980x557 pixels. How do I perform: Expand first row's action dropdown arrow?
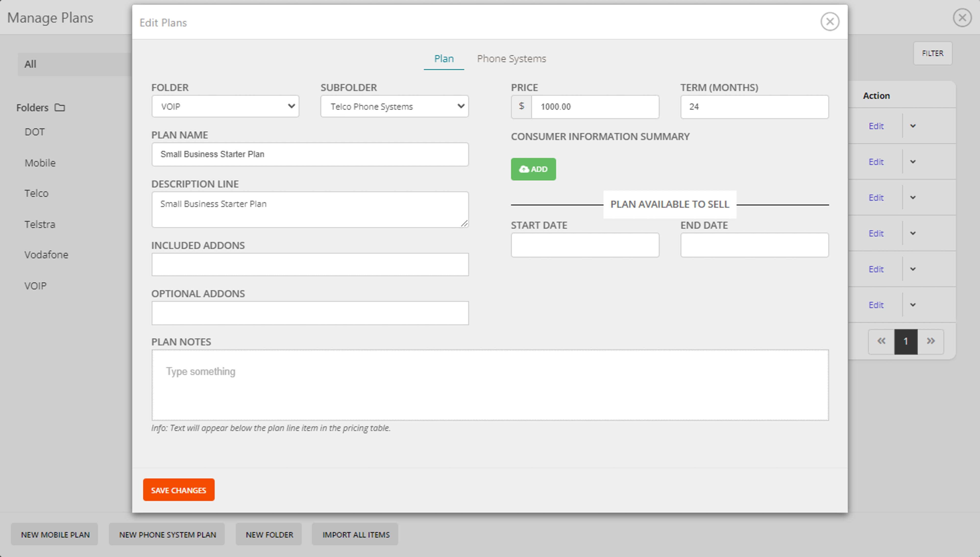tap(913, 126)
